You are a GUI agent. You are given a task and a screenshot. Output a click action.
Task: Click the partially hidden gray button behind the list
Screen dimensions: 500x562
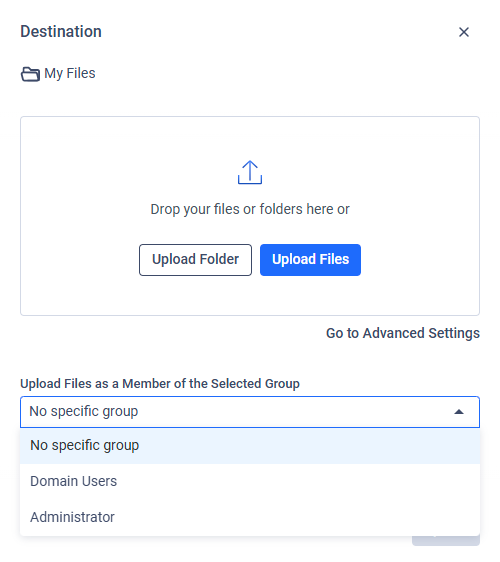pyautogui.click(x=446, y=541)
